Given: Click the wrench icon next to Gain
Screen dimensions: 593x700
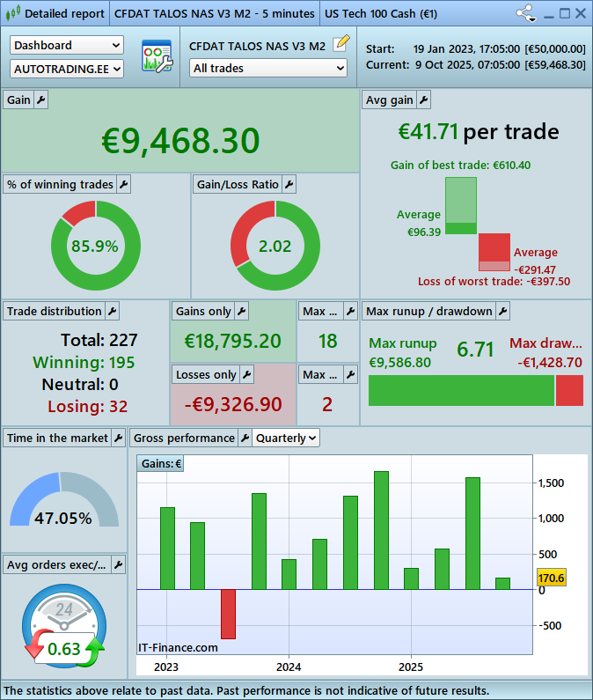Looking at the screenshot, I should (x=40, y=100).
